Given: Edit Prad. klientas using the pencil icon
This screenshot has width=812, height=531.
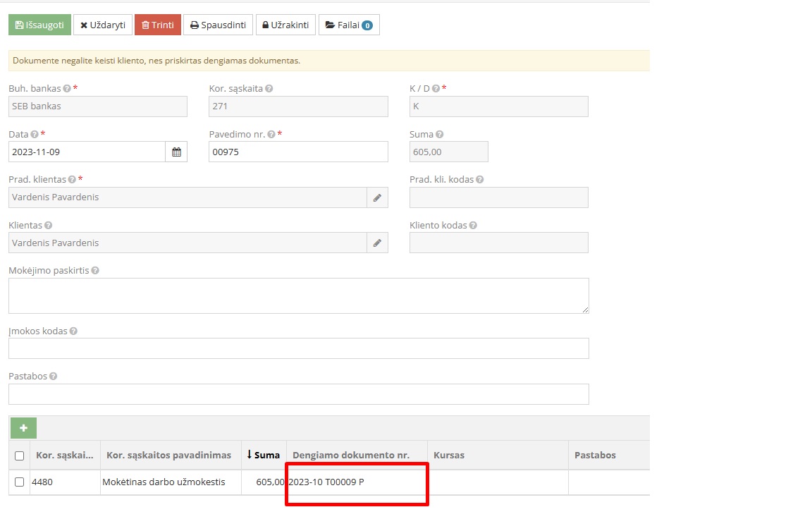Looking at the screenshot, I should pyautogui.click(x=377, y=197).
